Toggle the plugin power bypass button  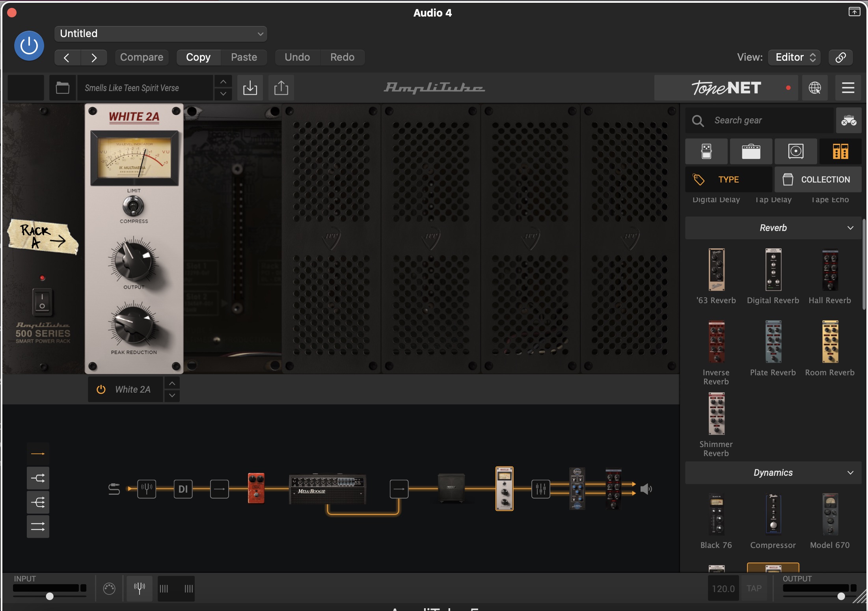[x=29, y=46]
